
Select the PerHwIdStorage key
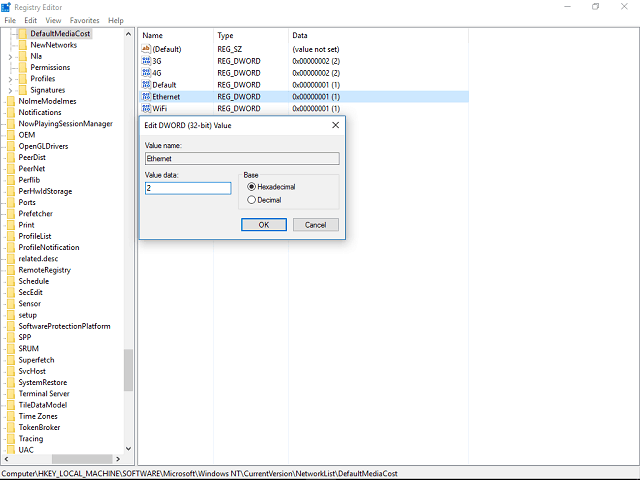(x=45, y=191)
